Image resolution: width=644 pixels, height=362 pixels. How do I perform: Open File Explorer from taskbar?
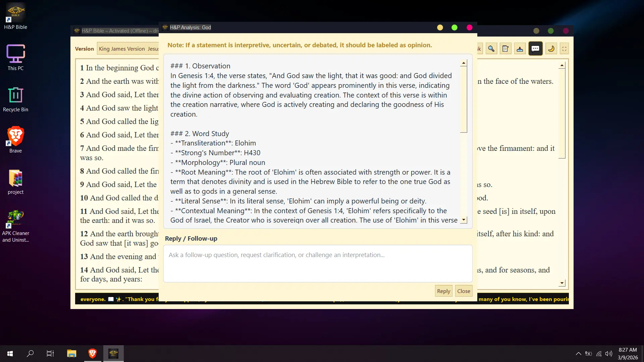71,354
